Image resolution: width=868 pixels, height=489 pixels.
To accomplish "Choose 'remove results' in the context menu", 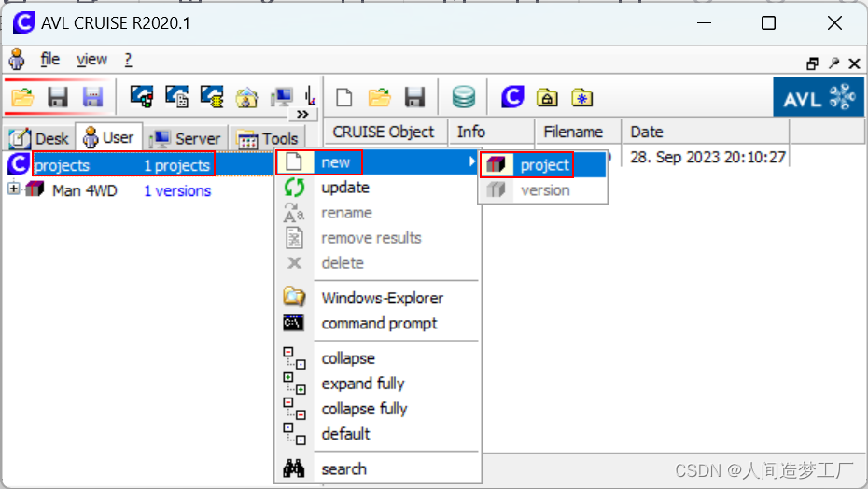I will [x=378, y=238].
